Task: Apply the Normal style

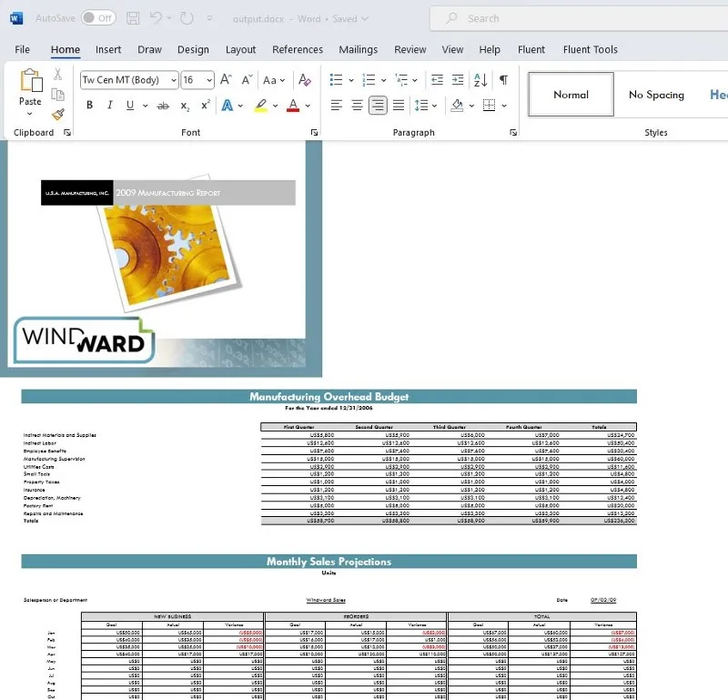Action: click(x=571, y=95)
